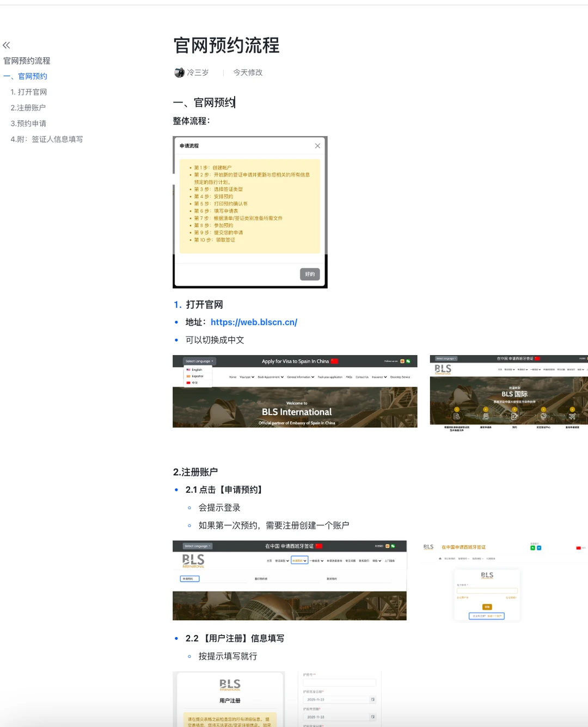Open the 申请流程 steps screenshot image
This screenshot has width=588, height=727.
coord(250,212)
